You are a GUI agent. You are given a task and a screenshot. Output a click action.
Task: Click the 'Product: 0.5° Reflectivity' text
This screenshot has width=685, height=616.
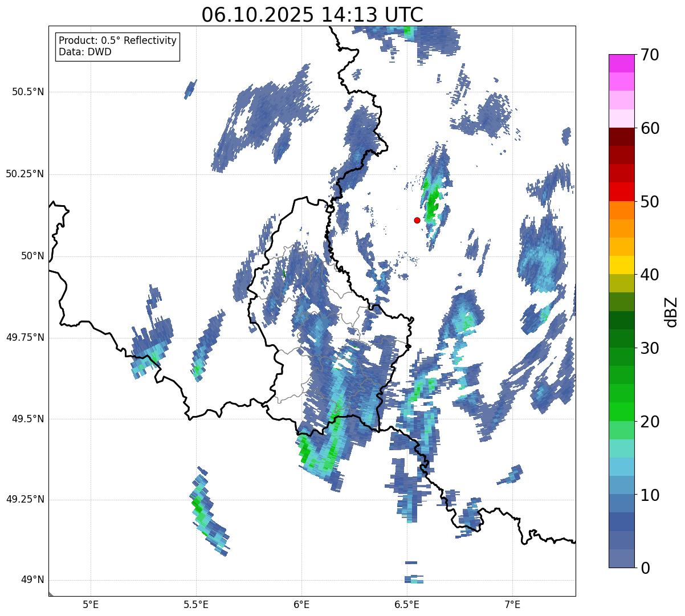point(118,41)
